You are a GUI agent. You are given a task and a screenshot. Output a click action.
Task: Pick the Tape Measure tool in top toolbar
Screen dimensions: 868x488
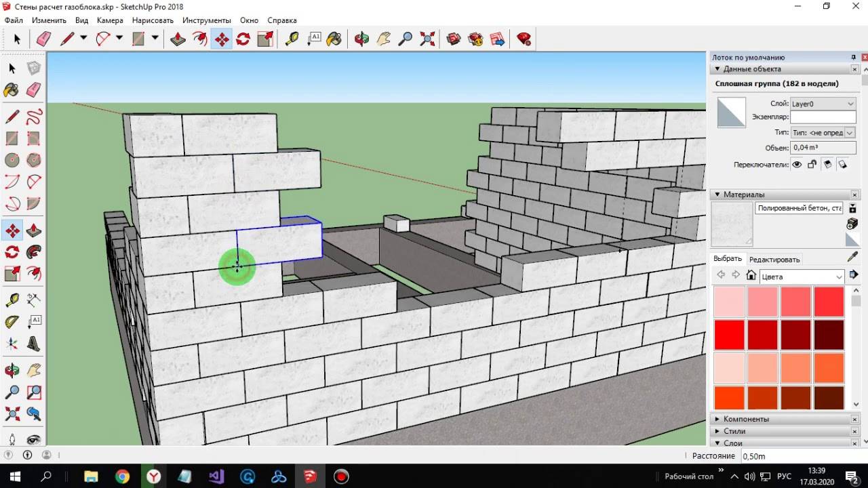coord(292,39)
